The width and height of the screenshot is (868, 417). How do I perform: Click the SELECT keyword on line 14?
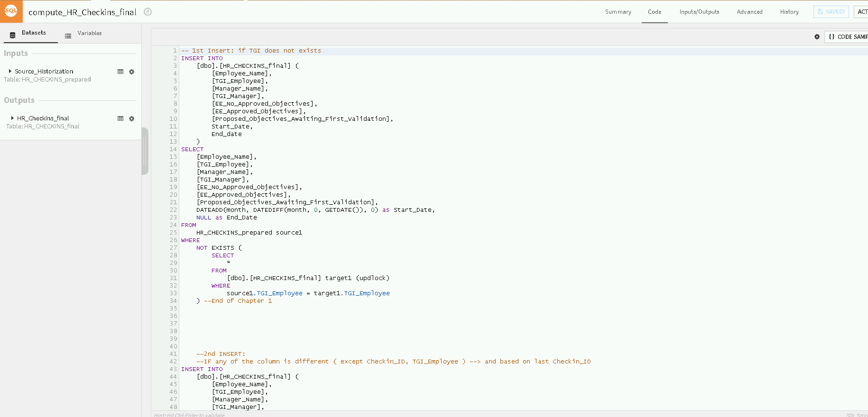point(192,149)
